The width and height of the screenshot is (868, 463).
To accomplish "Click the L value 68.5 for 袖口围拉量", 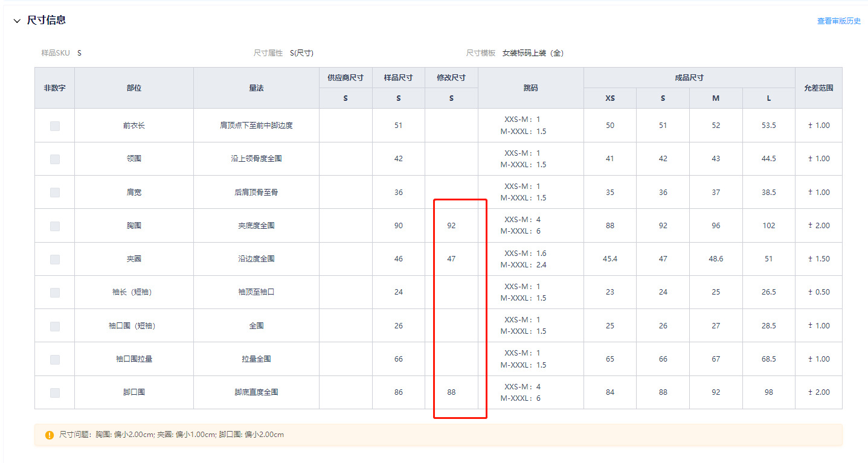I will [769, 359].
